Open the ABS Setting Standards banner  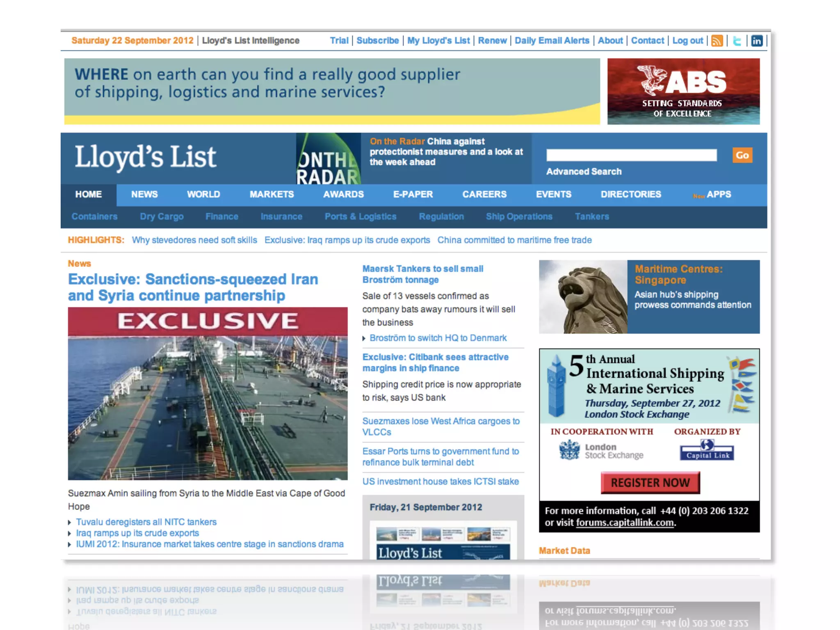click(683, 91)
